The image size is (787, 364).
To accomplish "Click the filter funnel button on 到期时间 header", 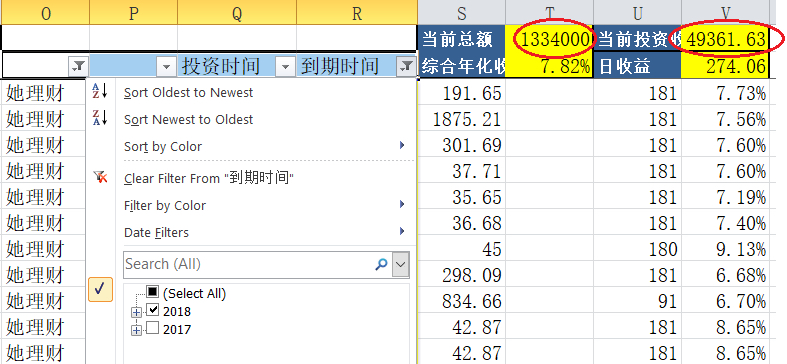I will (406, 66).
